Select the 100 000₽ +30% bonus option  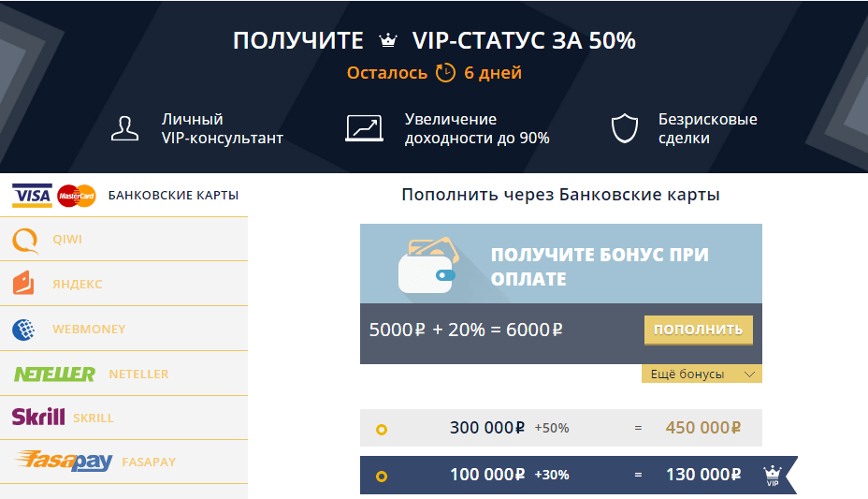561,476
